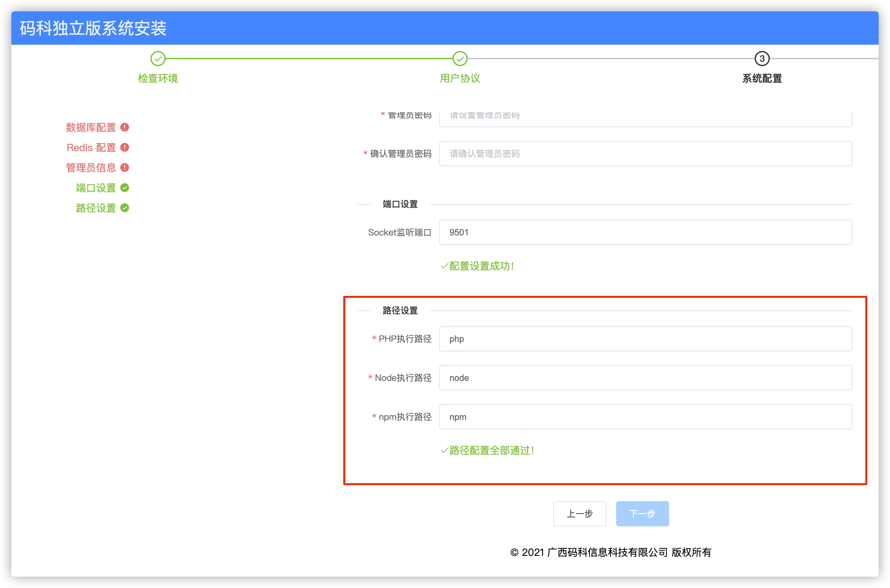This screenshot has width=890, height=588.
Task: Click error icon beside 数据库配置
Action: pyautogui.click(x=125, y=127)
